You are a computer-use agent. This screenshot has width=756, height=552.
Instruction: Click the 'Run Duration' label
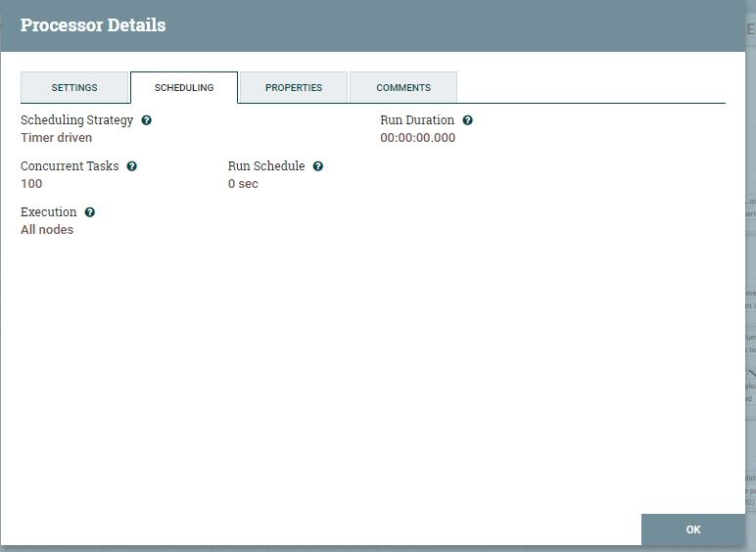pyautogui.click(x=417, y=120)
